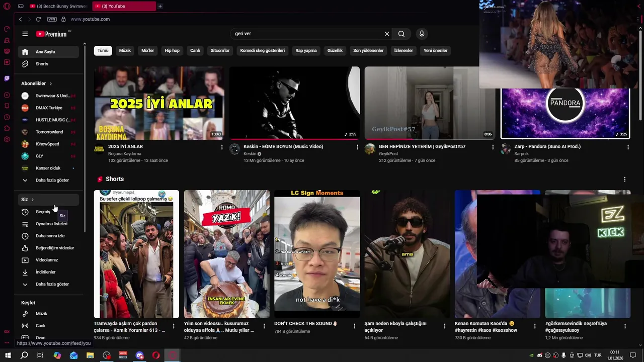This screenshot has width=644, height=362.
Task: Open Oynatma listeleri playlists
Action: (48, 224)
